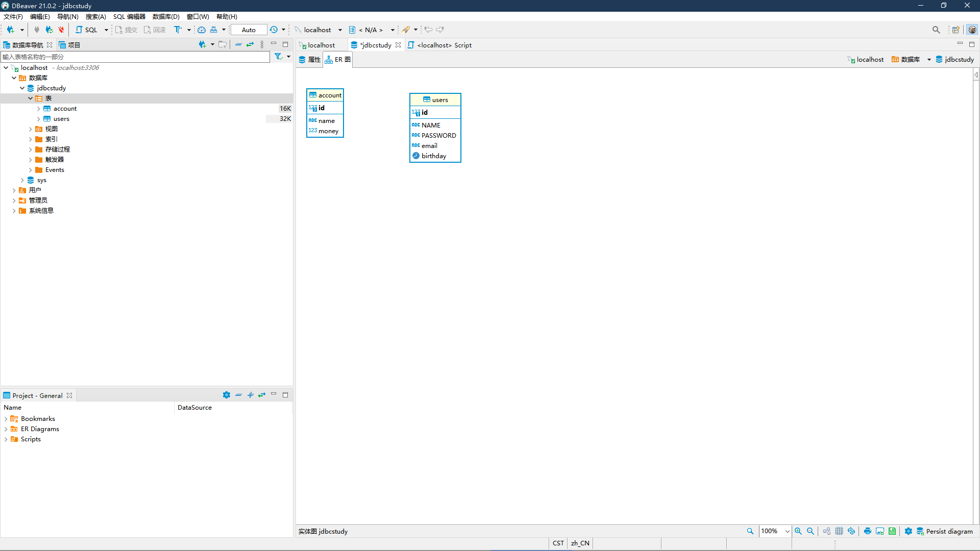This screenshot has height=551, width=980.
Task: Expand the users table node
Action: 38,119
